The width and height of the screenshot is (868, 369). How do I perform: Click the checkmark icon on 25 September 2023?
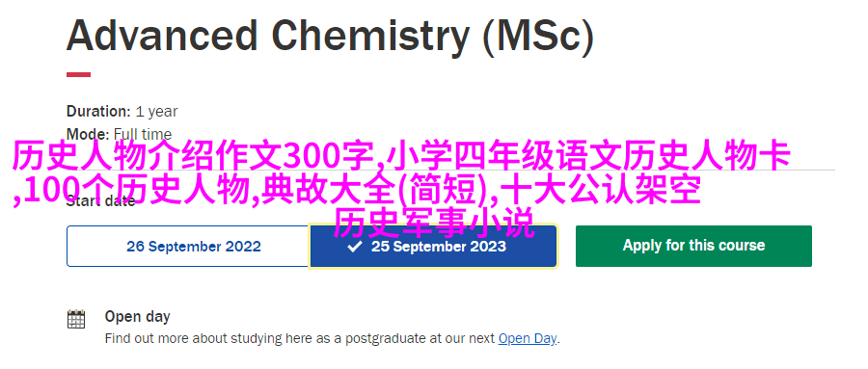[354, 247]
